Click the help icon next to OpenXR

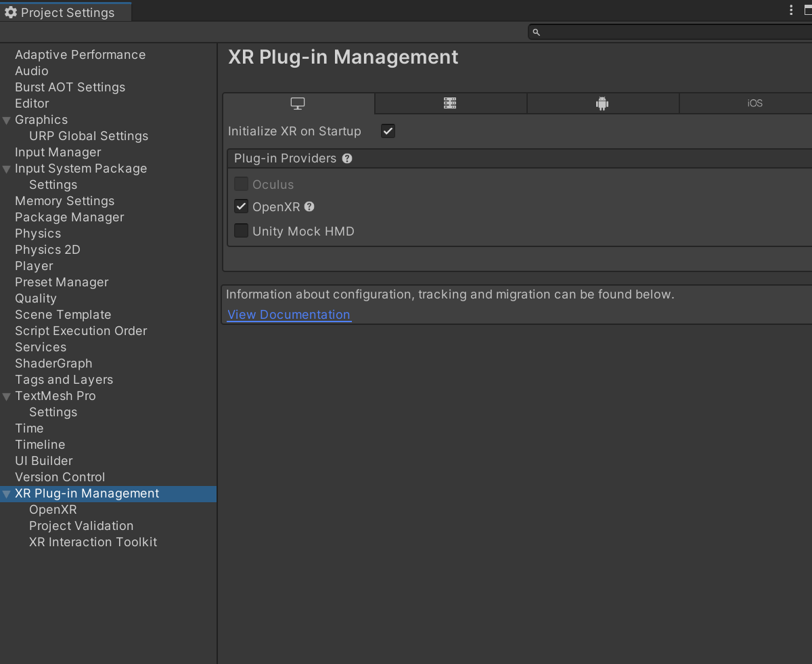tap(309, 206)
